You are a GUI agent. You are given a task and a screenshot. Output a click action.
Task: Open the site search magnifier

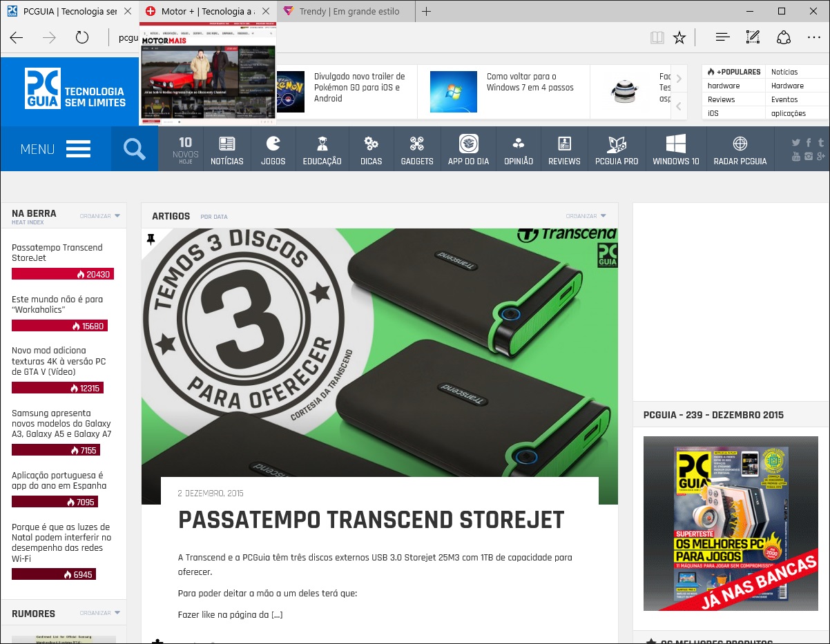point(134,148)
